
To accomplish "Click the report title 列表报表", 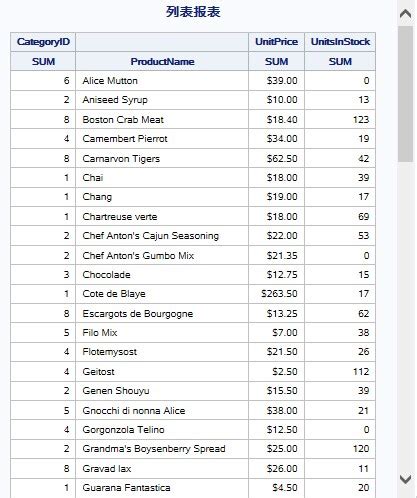I will coord(193,12).
